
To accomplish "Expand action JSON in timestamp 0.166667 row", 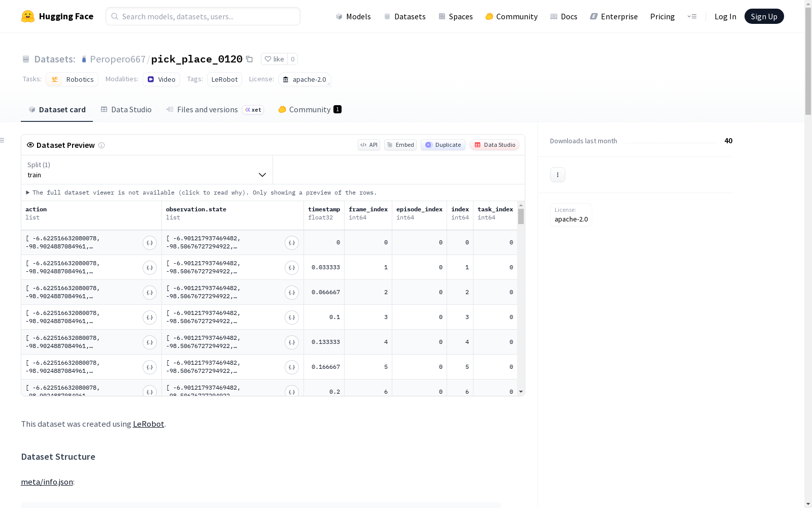I will coord(150,367).
